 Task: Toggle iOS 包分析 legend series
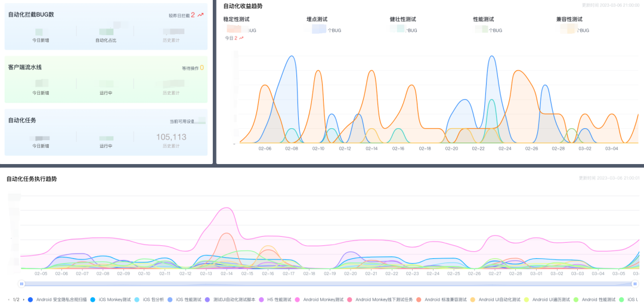coord(148,300)
